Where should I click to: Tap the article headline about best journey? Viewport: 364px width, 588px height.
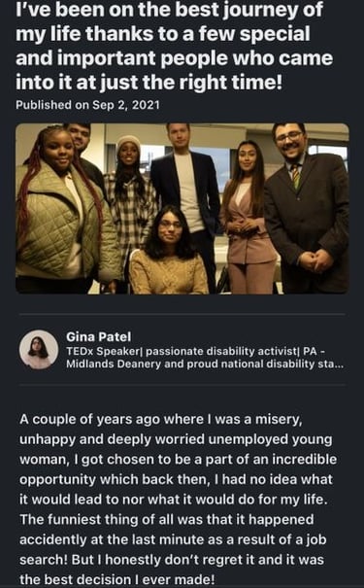[x=174, y=46]
